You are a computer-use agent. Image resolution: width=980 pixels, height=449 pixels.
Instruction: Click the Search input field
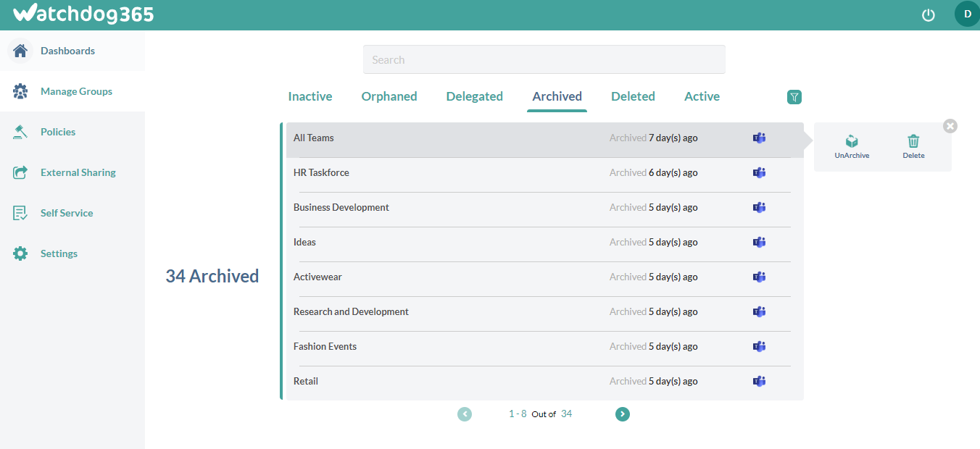click(544, 59)
